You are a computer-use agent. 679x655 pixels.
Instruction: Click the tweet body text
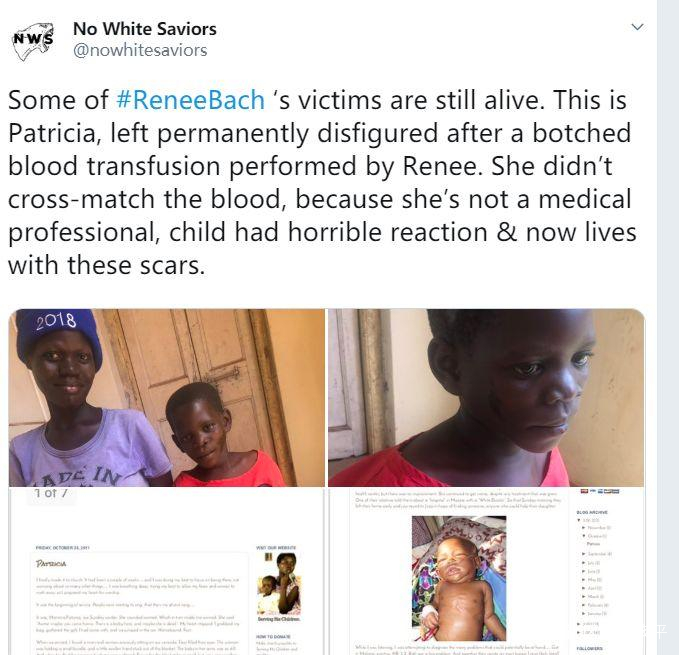point(322,183)
